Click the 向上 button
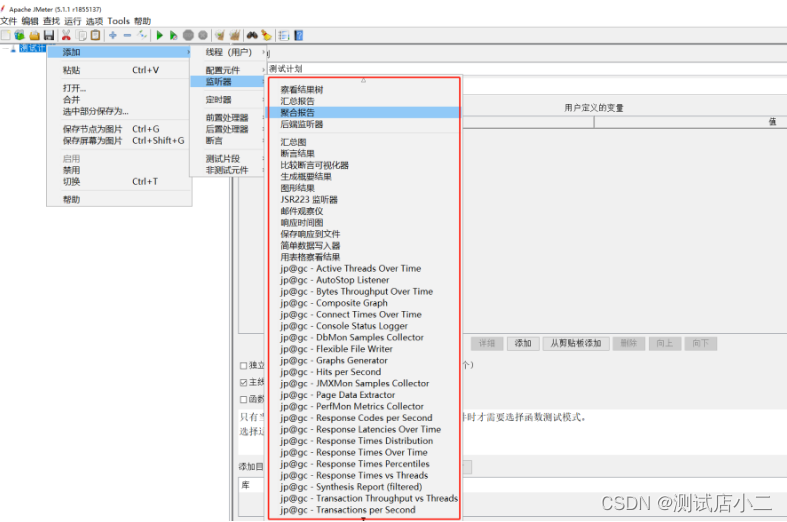The height and width of the screenshot is (522, 787). 665,343
